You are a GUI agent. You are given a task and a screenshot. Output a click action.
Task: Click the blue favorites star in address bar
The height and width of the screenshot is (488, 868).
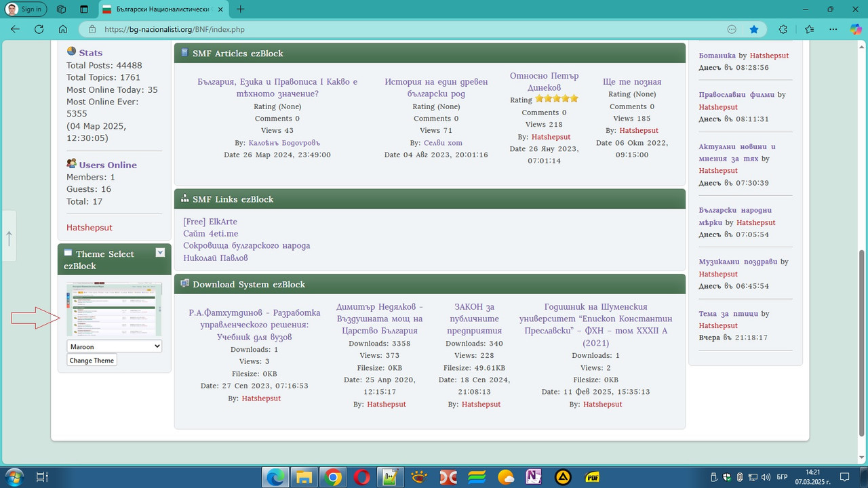tap(754, 29)
